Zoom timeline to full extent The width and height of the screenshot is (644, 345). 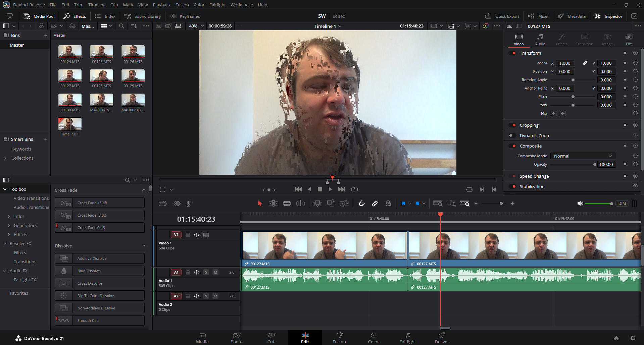click(438, 203)
